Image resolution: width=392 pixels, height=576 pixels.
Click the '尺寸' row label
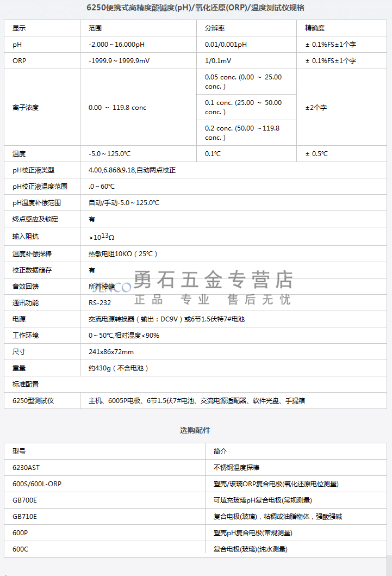19,352
